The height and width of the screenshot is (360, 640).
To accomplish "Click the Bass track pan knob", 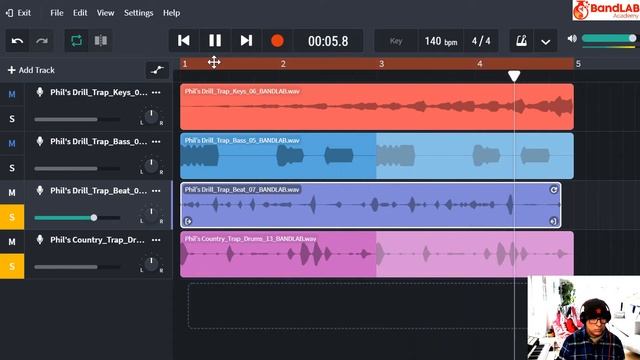I will pos(151,166).
